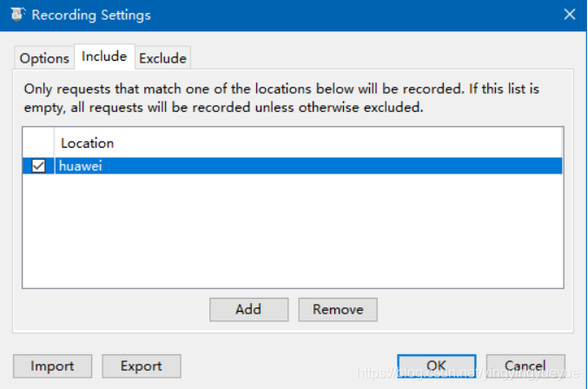Switch to the Options tab
Image resolution: width=588 pixels, height=389 pixels.
[44, 58]
